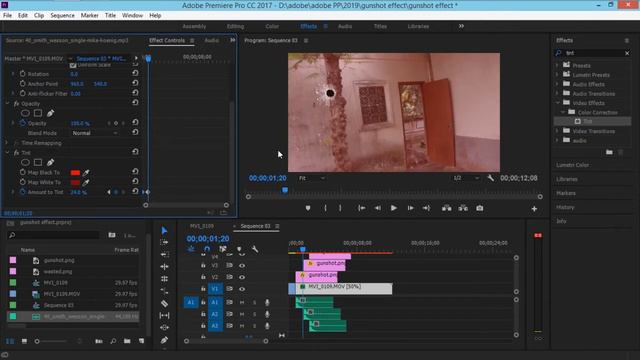Toggle visibility eye of track V1
This screenshot has height=360, width=640.
pyautogui.click(x=242, y=289)
